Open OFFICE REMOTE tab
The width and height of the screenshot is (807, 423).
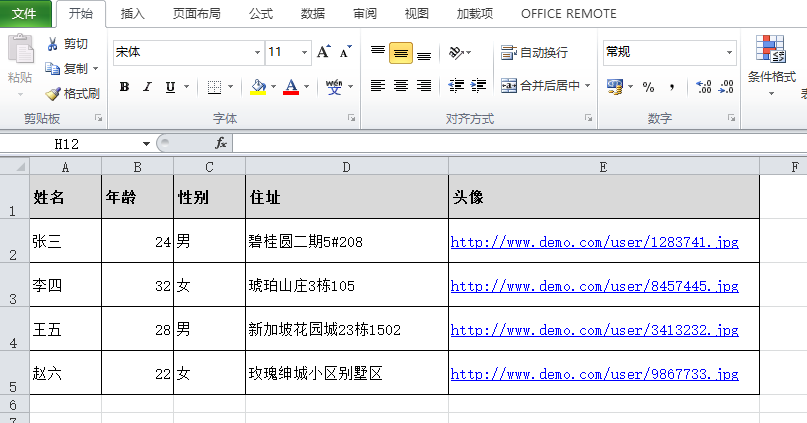pos(569,14)
